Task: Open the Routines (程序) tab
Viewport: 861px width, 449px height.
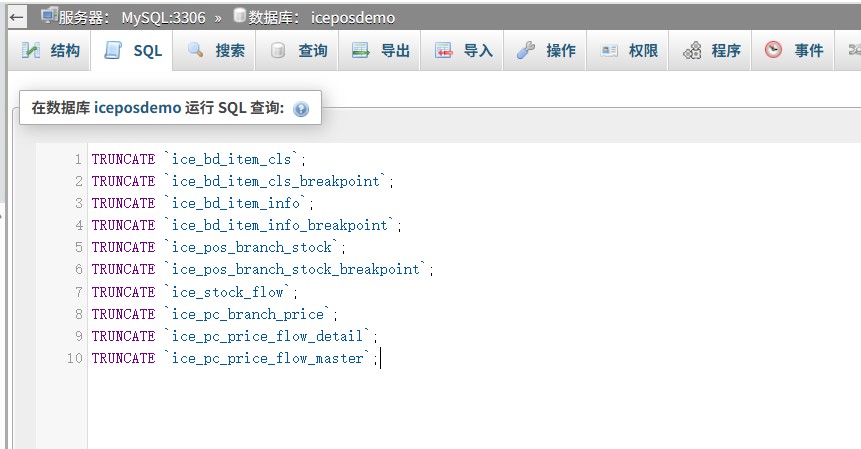Action: (710, 50)
